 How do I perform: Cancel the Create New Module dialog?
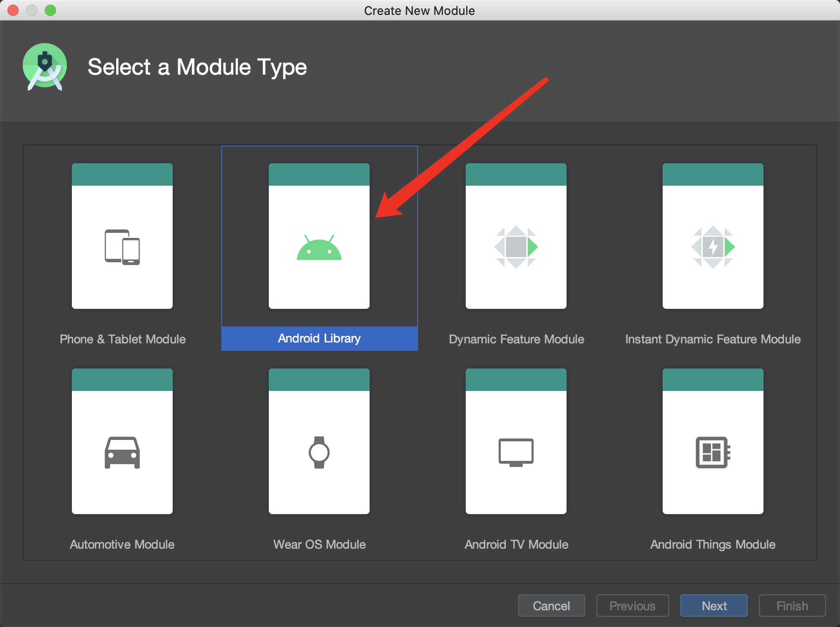pyautogui.click(x=552, y=606)
